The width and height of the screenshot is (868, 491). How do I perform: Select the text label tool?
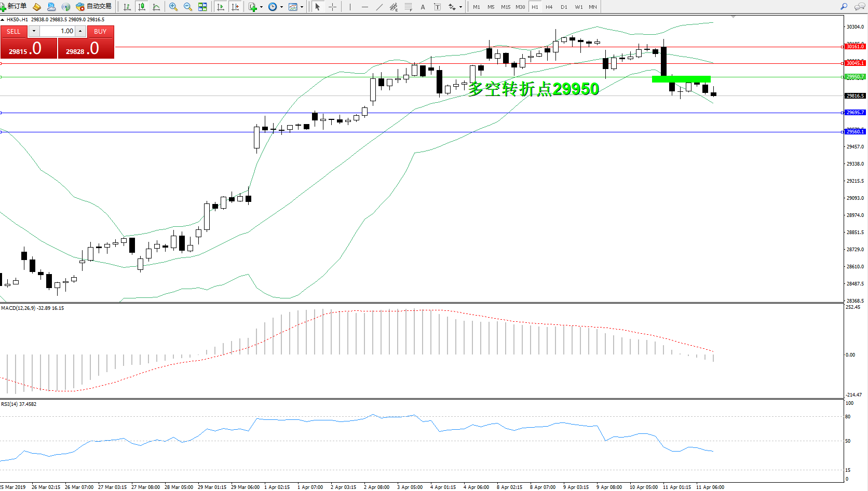pyautogui.click(x=423, y=7)
